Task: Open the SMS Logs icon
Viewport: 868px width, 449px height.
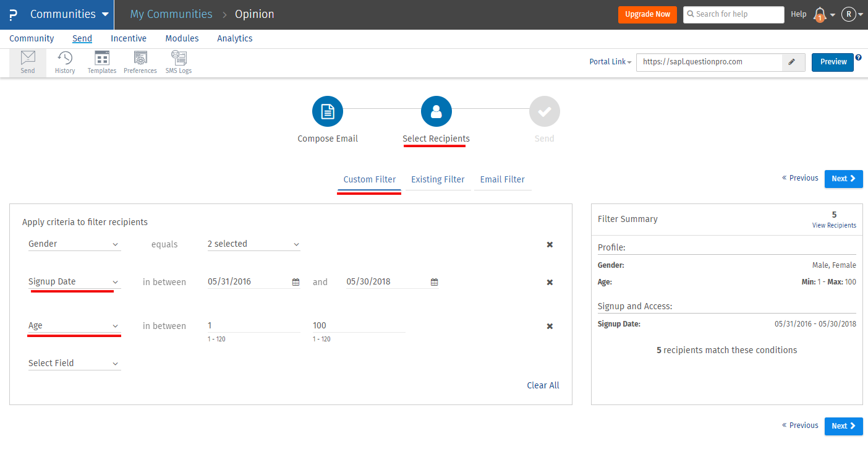Action: [x=179, y=62]
